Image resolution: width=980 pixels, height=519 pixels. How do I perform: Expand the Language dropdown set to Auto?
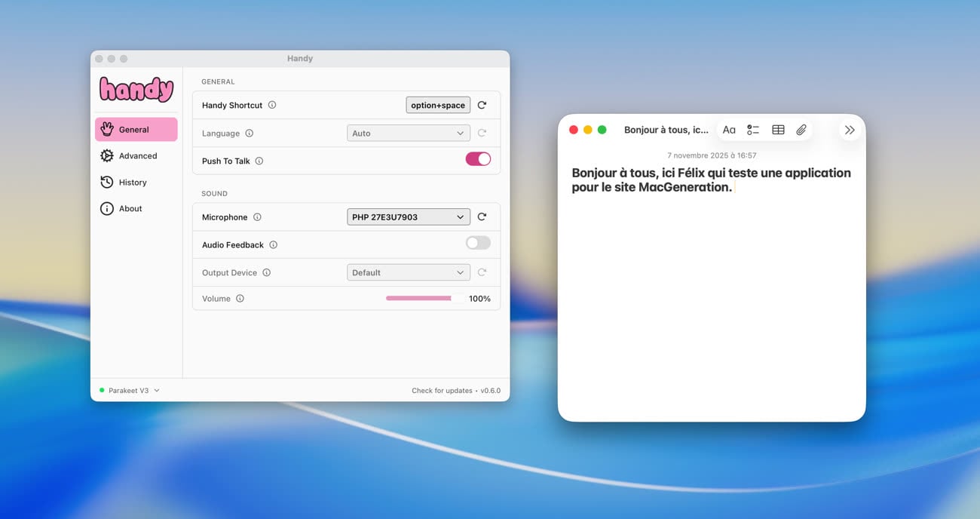point(408,134)
